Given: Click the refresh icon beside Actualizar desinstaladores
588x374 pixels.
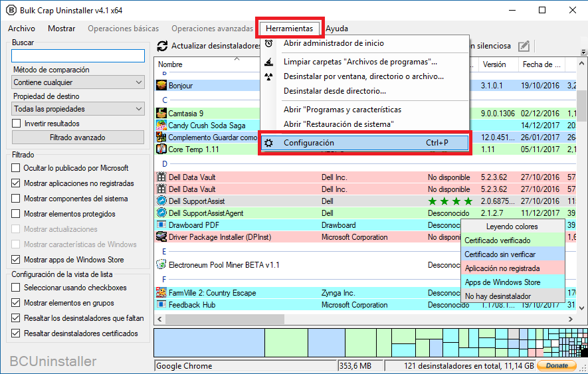Looking at the screenshot, I should point(162,46).
